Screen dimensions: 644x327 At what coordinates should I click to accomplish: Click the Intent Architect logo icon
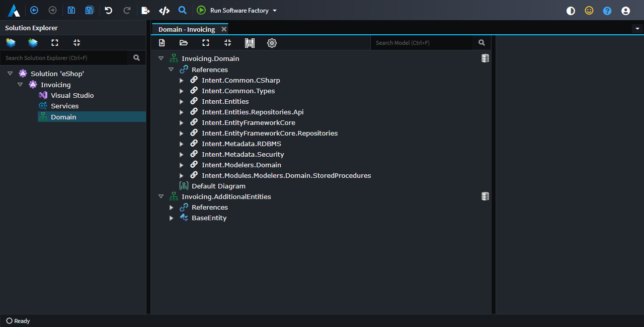tap(14, 10)
